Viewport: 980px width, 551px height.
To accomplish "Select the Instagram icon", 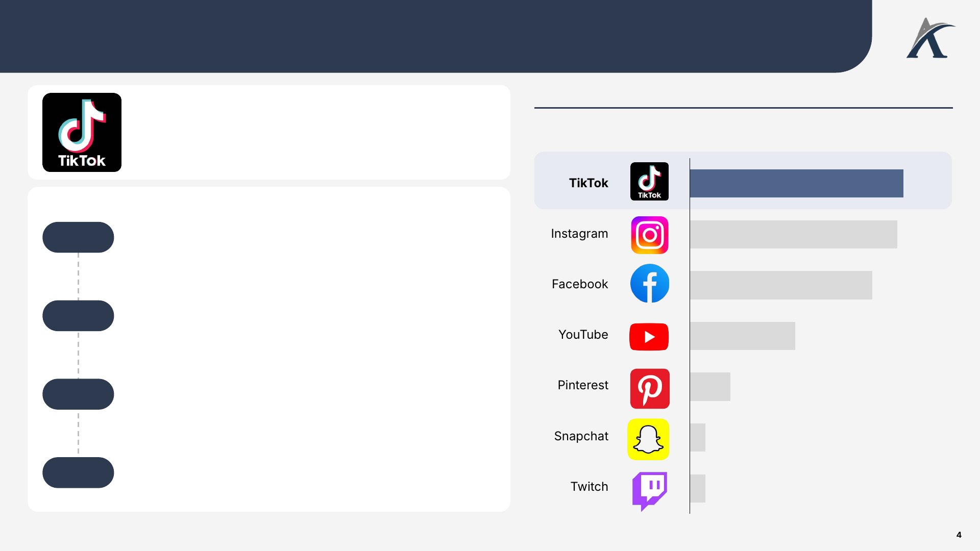I will click(x=649, y=235).
